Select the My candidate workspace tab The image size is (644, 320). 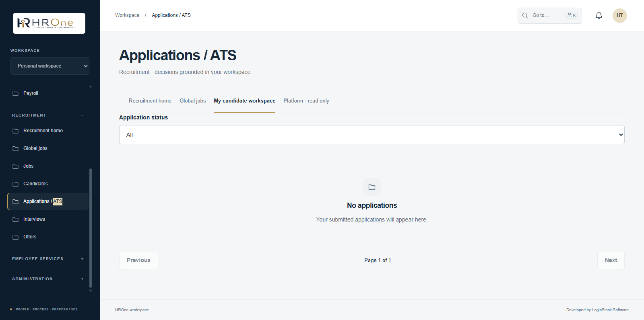tap(245, 101)
